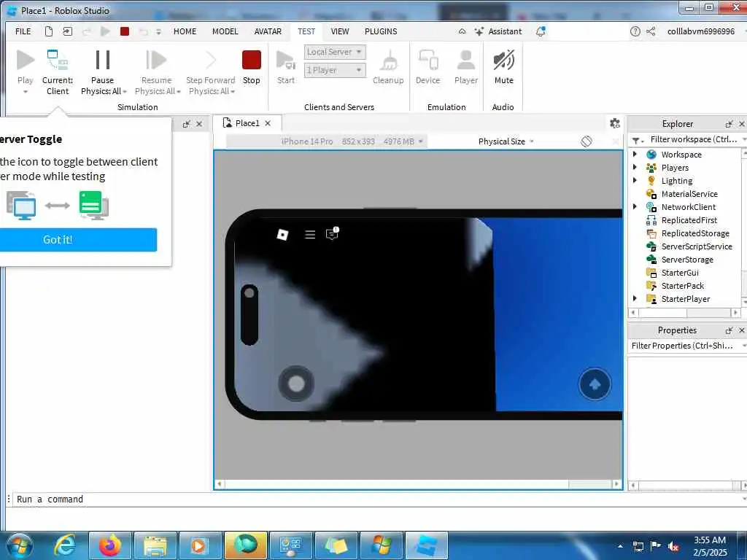
Task: Open the Local Server dropdown
Action: tap(335, 52)
